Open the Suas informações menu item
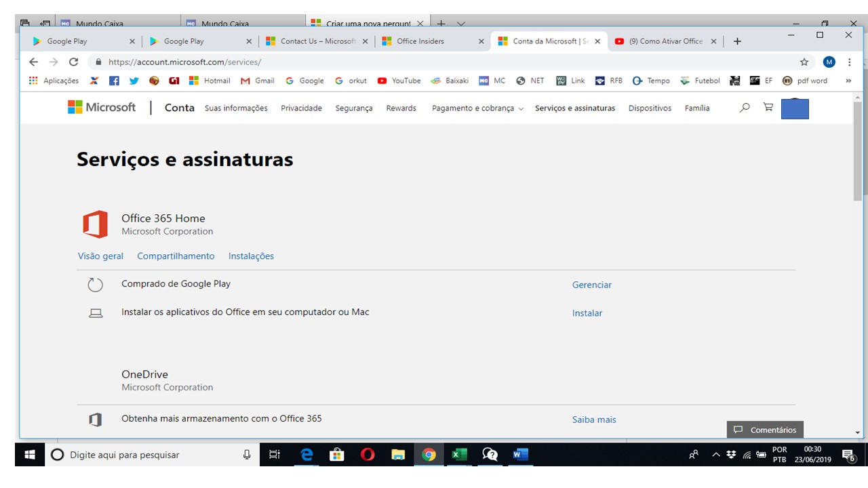Viewport: 868px width, 488px height. [236, 108]
